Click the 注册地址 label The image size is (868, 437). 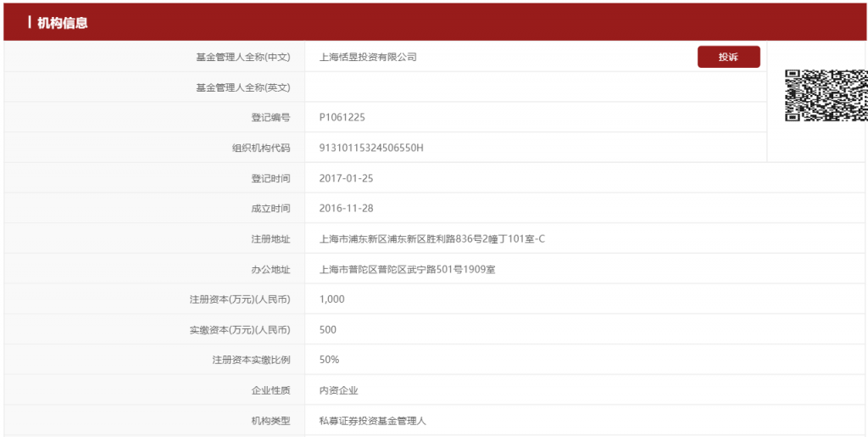[x=271, y=239]
